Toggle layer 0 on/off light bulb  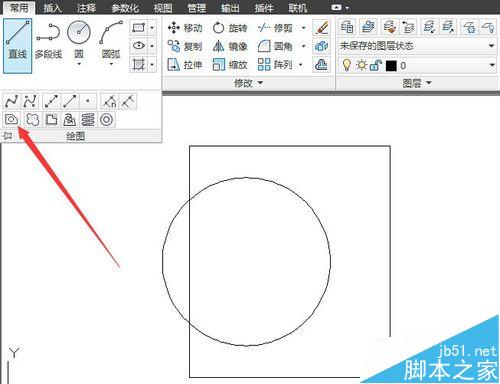(347, 65)
